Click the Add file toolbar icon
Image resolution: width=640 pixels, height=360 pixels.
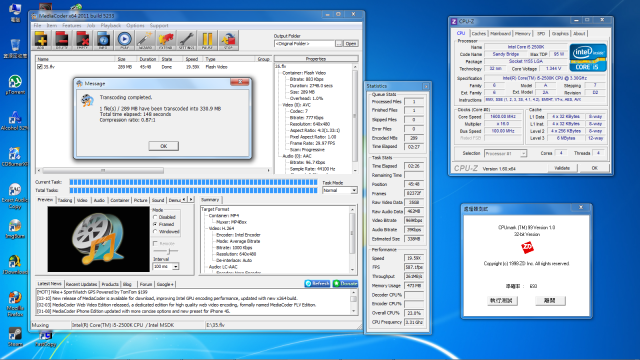(x=41, y=40)
